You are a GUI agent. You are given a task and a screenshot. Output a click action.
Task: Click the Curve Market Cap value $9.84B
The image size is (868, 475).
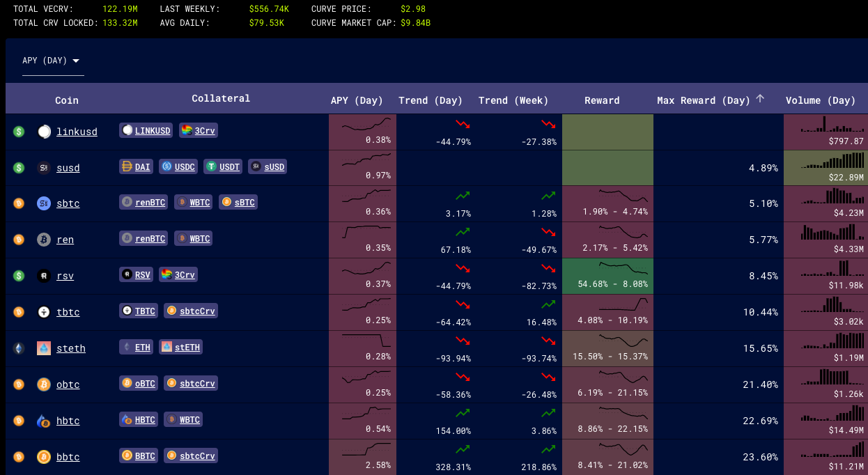click(416, 23)
